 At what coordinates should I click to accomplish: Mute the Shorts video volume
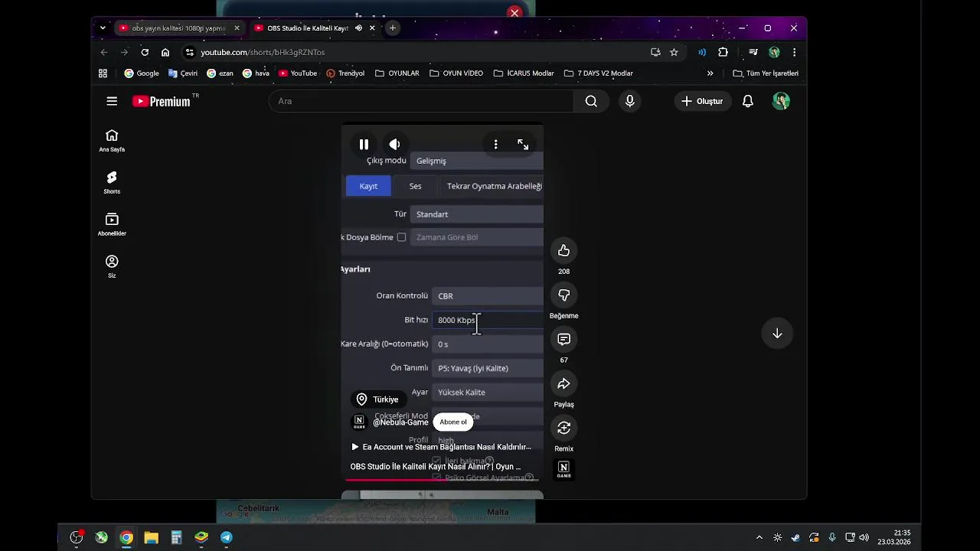394,144
